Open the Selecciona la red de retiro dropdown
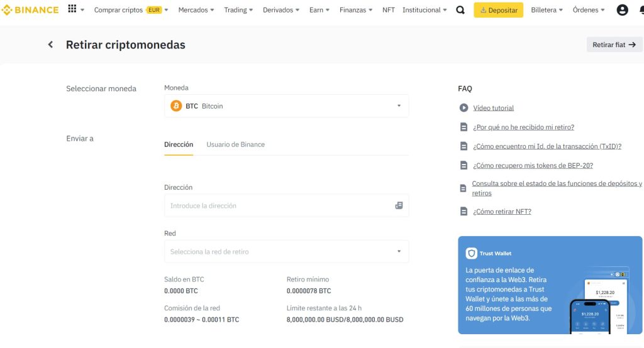Screen dimensions: 644x348 286,251
